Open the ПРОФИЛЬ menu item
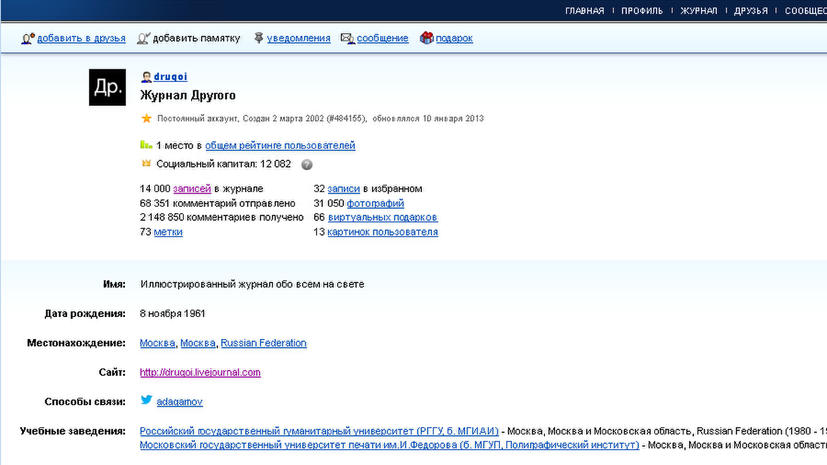827x465 pixels. pyautogui.click(x=642, y=11)
